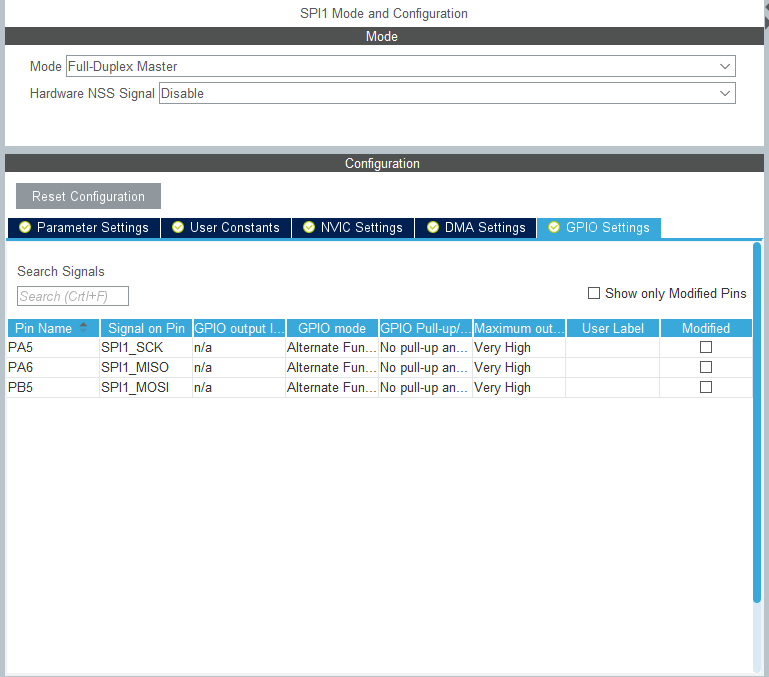Click the GPIO mode cell in PA5 row
This screenshot has width=769, height=677.
point(332,347)
